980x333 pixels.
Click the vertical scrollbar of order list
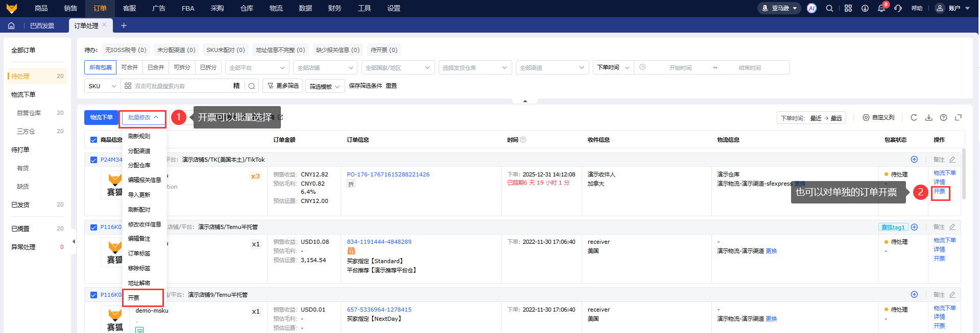964,173
